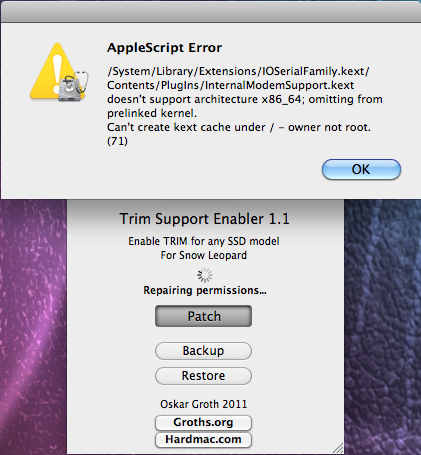Click the error dialog's gray title bar
The height and width of the screenshot is (455, 421).
point(211,12)
